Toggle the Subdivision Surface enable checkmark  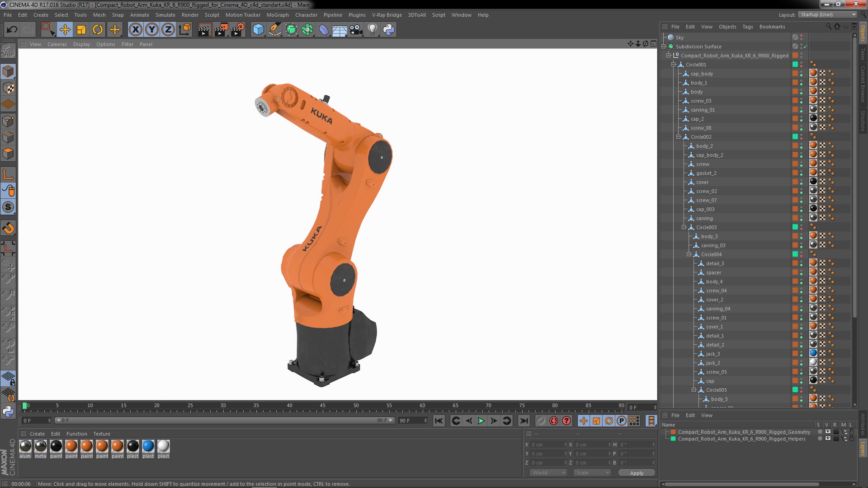coord(805,47)
